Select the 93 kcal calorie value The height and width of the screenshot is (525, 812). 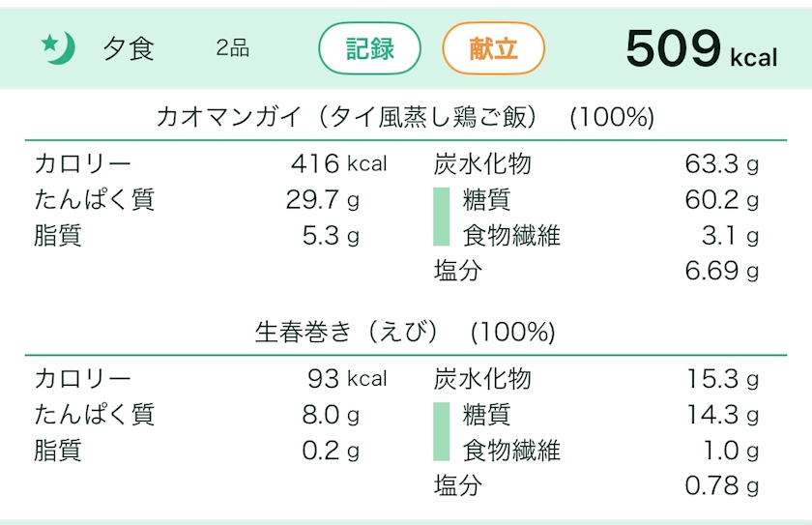click(x=347, y=379)
